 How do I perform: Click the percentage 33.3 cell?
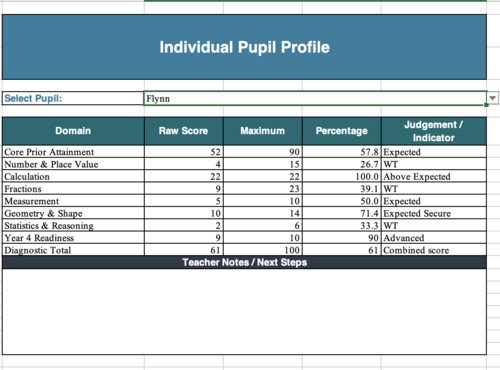pos(342,226)
